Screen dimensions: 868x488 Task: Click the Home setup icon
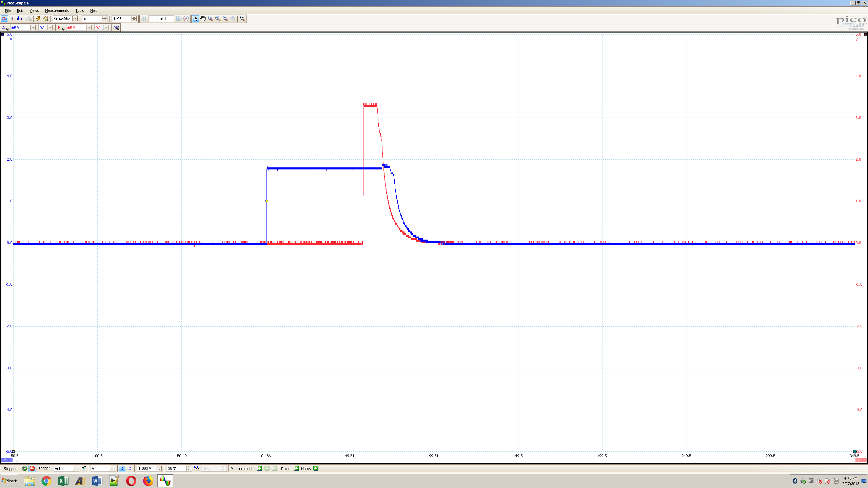click(46, 19)
